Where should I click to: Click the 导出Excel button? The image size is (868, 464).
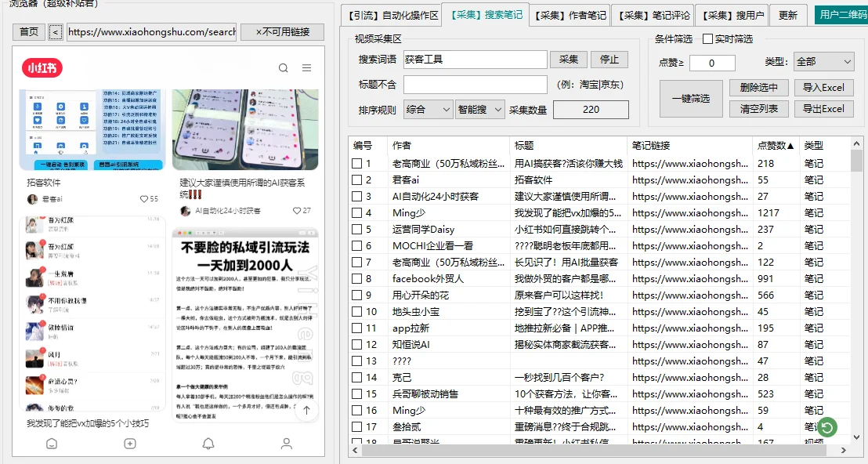[x=823, y=108]
